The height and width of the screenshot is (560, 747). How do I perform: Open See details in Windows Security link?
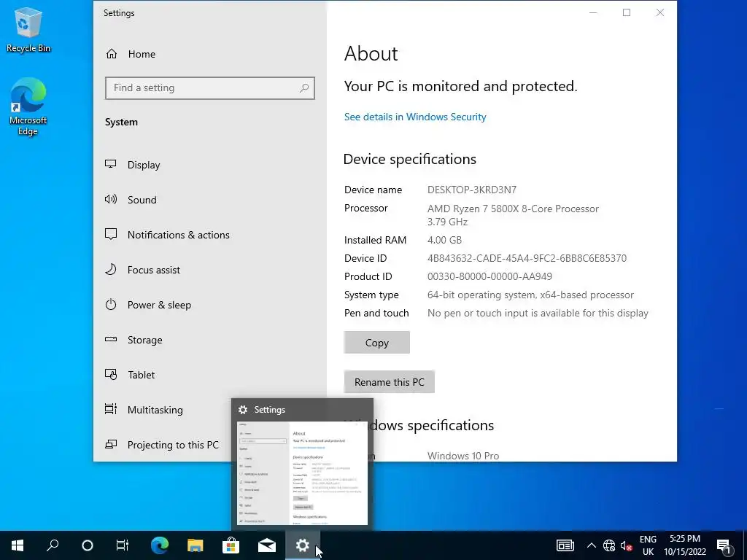click(415, 117)
